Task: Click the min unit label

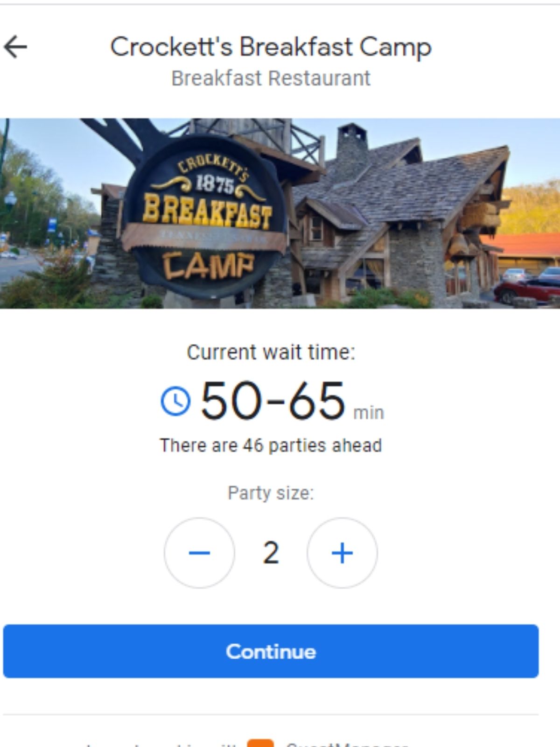Action: coord(369,413)
